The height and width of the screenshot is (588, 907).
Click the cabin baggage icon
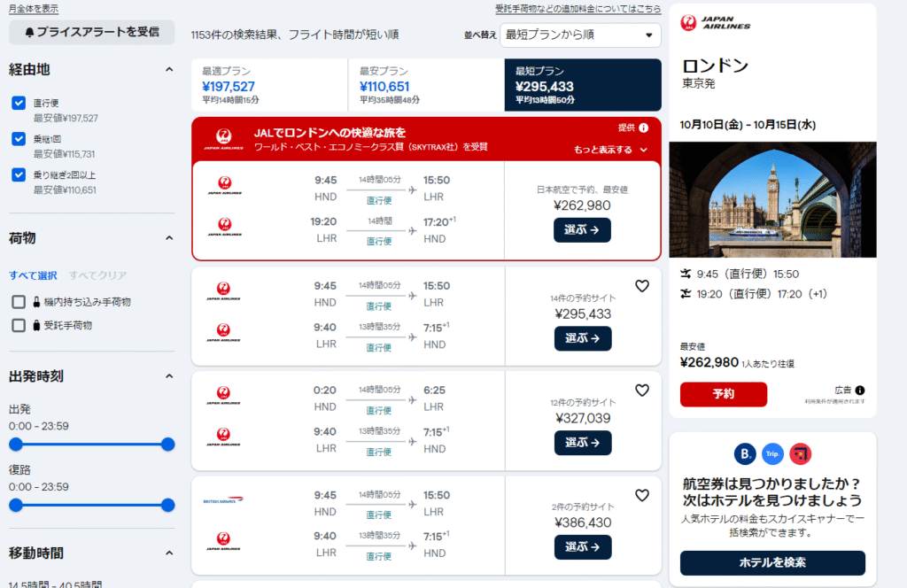36,302
